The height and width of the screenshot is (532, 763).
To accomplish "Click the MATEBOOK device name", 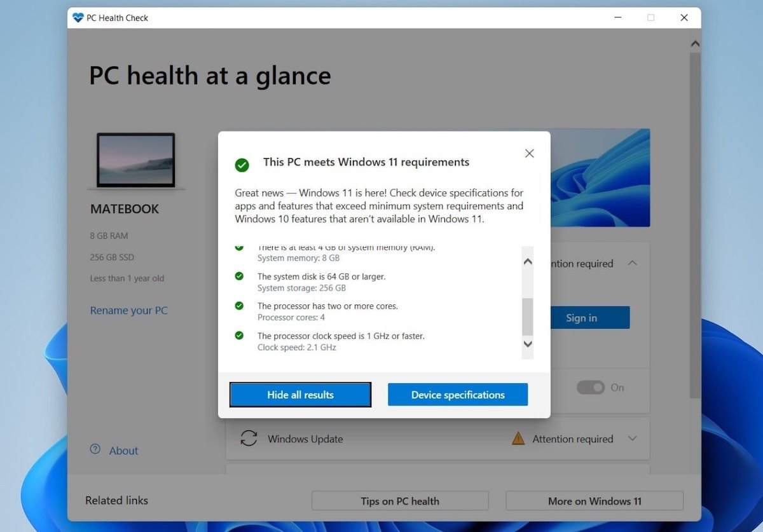I will pyautogui.click(x=125, y=209).
